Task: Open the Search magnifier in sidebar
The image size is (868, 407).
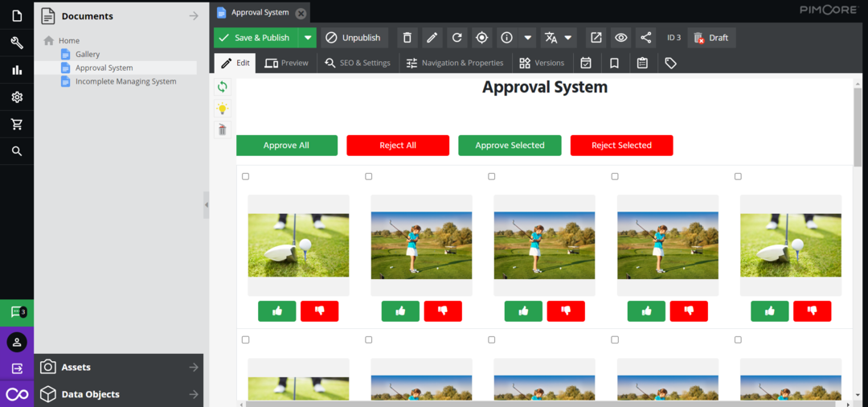Action: (17, 151)
